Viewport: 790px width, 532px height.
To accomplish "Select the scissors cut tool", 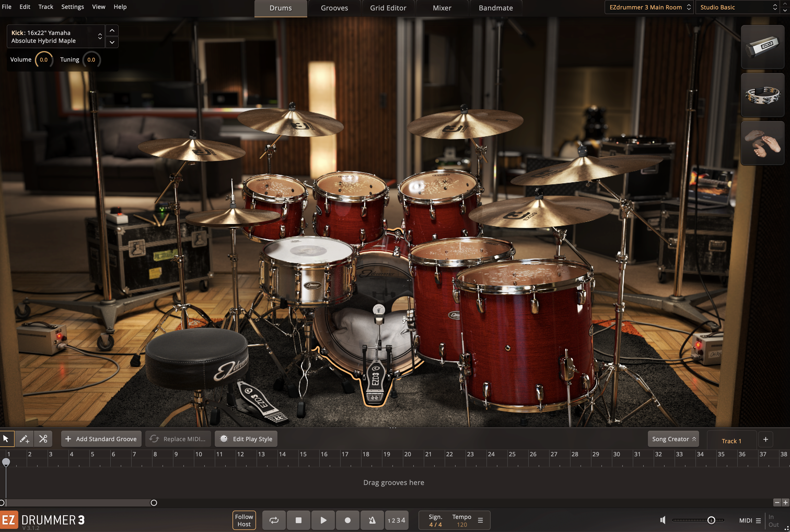I will [x=43, y=439].
